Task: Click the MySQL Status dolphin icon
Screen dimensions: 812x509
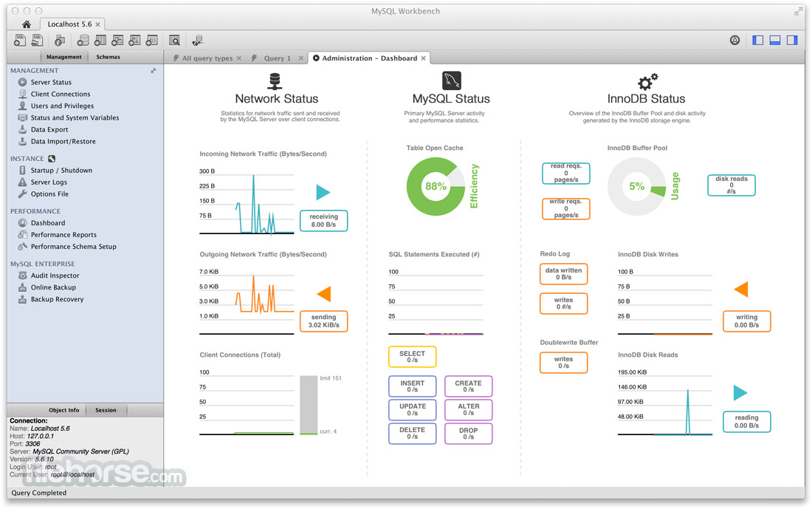Action: [x=452, y=81]
